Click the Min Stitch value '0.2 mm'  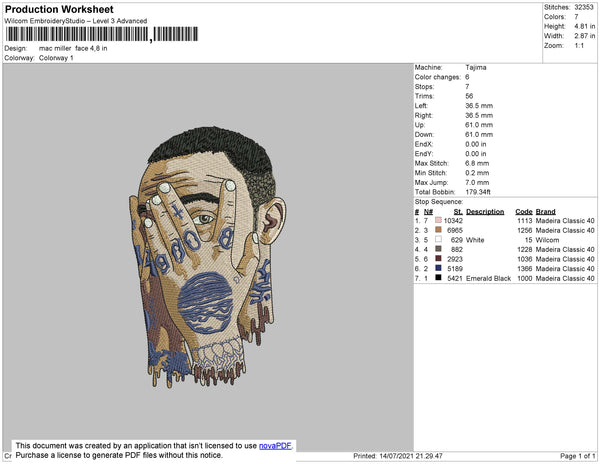(x=477, y=173)
